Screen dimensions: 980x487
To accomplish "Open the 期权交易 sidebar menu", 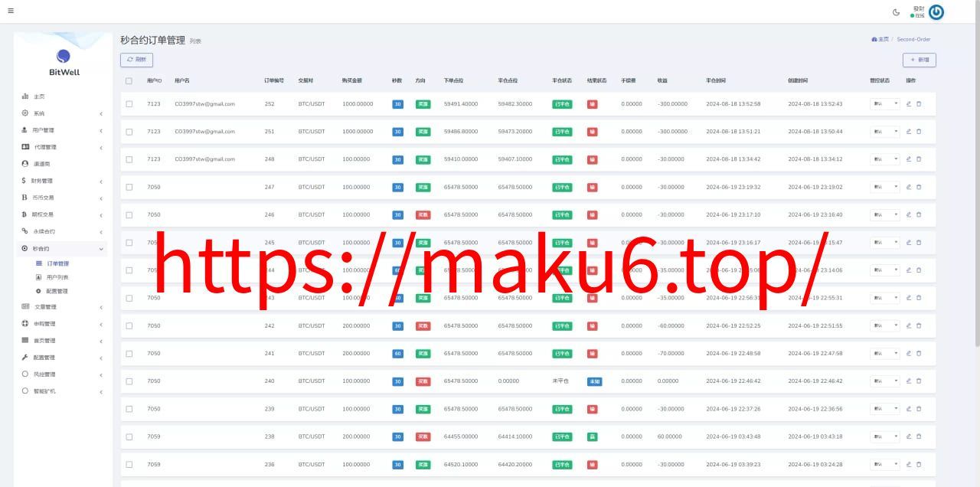I will tap(61, 214).
